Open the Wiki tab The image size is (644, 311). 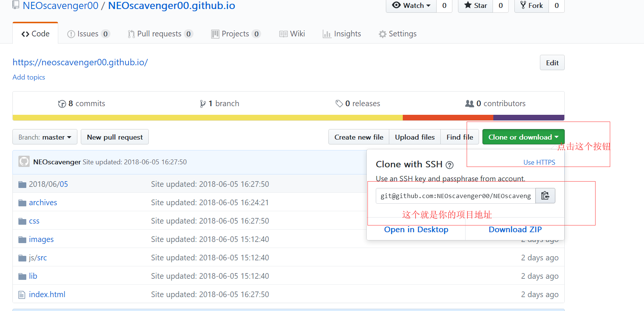(292, 34)
